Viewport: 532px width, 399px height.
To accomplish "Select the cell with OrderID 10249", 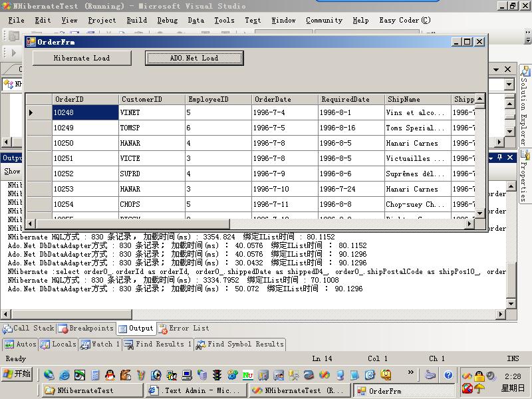I will [85, 128].
